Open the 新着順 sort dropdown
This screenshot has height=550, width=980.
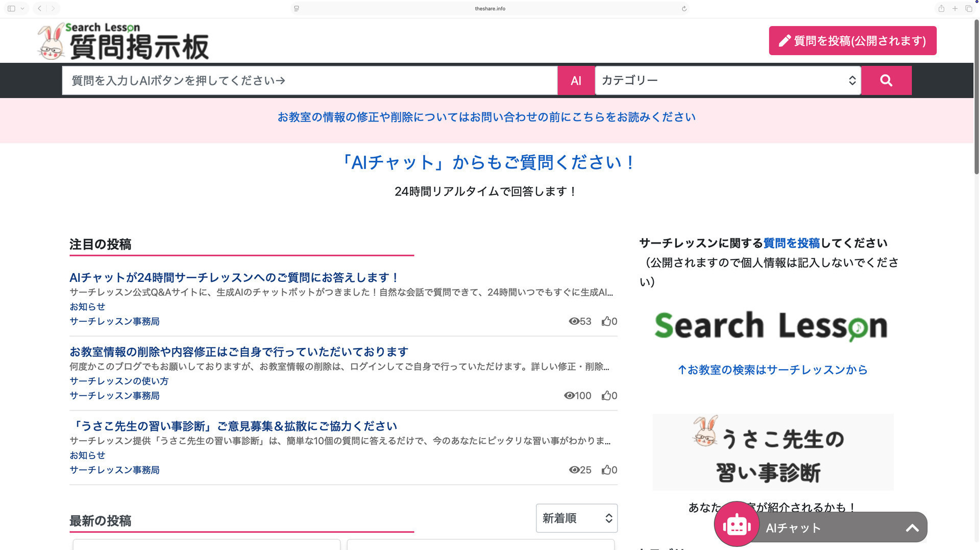[x=577, y=518]
